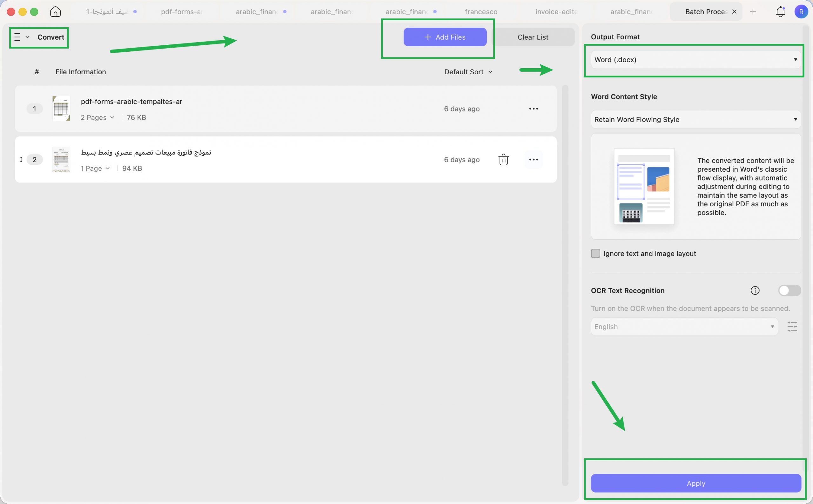813x504 pixels.
Task: Switch to the arabic_finan tab before Batch Process
Action: (631, 12)
